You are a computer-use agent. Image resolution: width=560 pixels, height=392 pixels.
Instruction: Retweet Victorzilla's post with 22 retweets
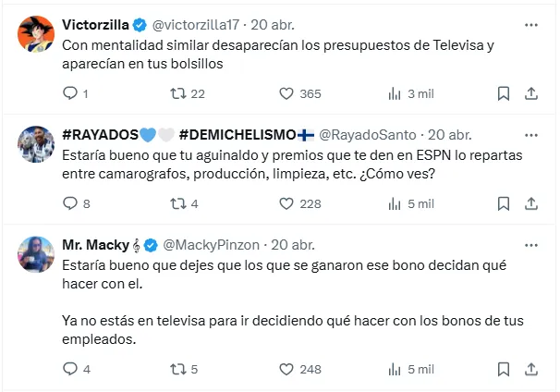(179, 93)
